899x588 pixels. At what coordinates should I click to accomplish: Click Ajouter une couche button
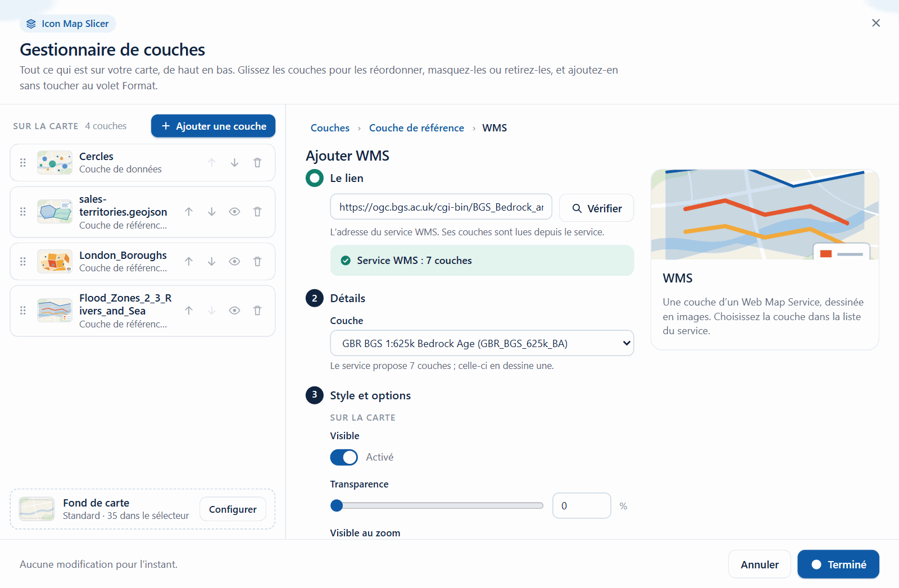tap(213, 126)
